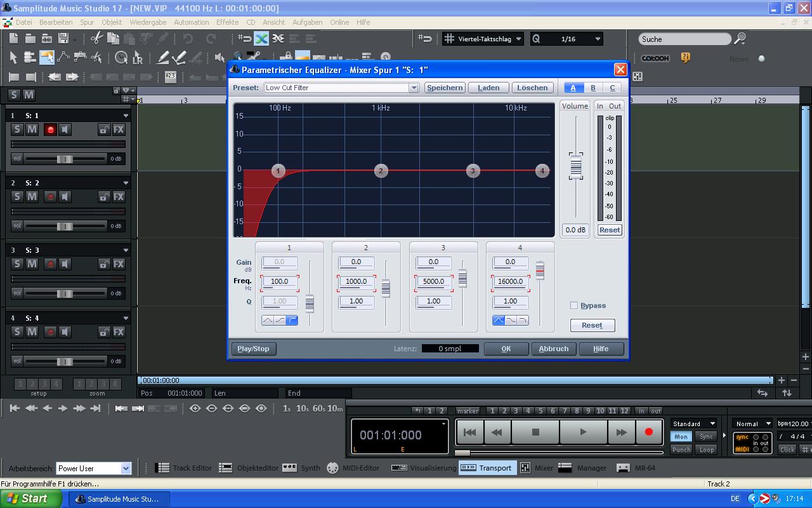Open the Arbeitsbereich Power User dropdown
812x508 pixels.
(126, 469)
